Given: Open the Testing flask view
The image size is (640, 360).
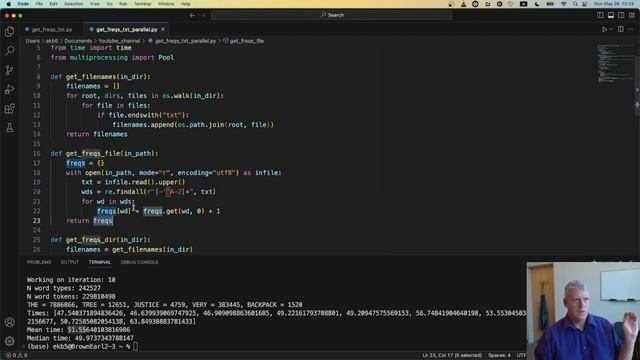Looking at the screenshot, I should click(9, 128).
